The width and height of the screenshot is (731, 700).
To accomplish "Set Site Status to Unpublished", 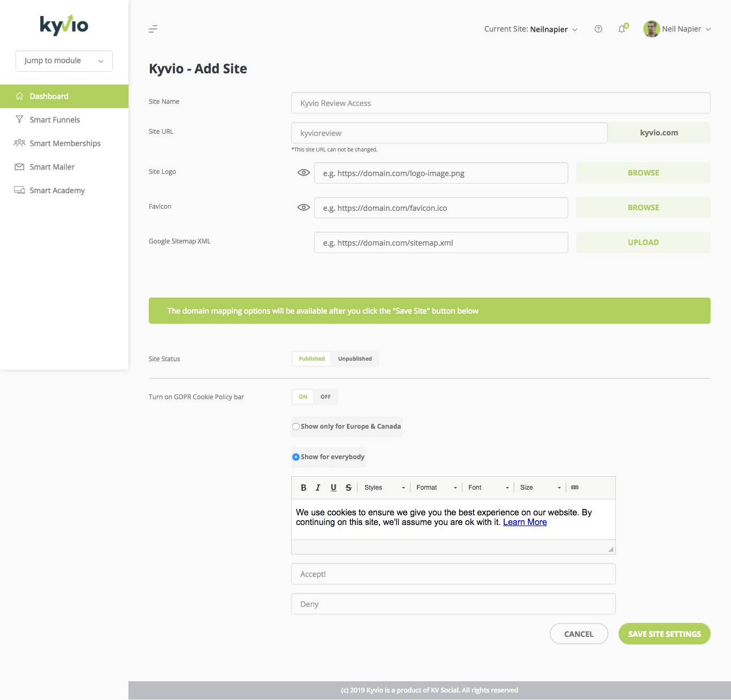I will 355,359.
